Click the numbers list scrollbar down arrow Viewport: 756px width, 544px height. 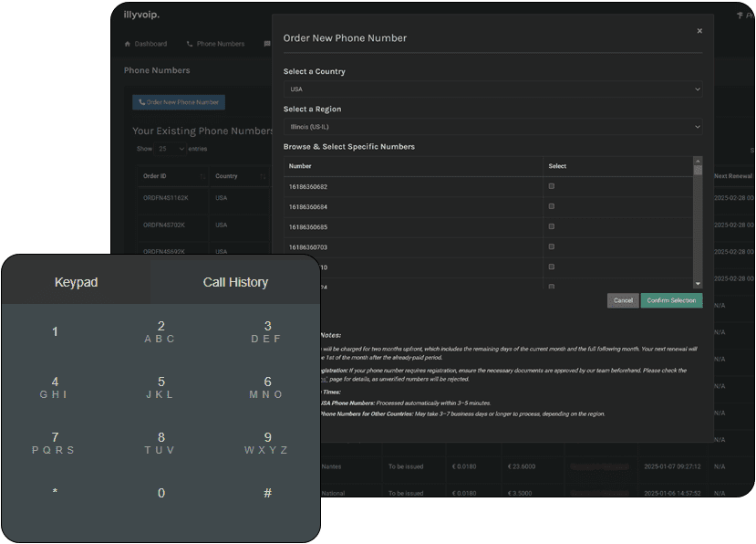(x=698, y=284)
